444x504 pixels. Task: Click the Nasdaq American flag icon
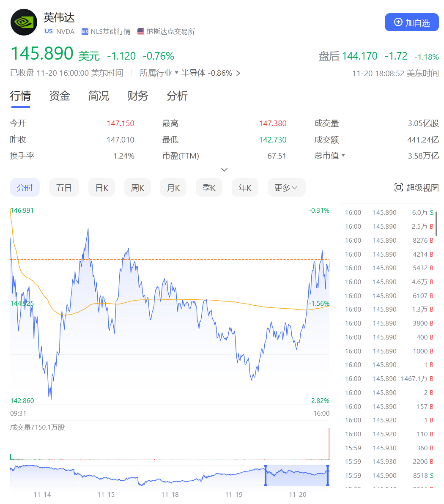[x=140, y=31]
